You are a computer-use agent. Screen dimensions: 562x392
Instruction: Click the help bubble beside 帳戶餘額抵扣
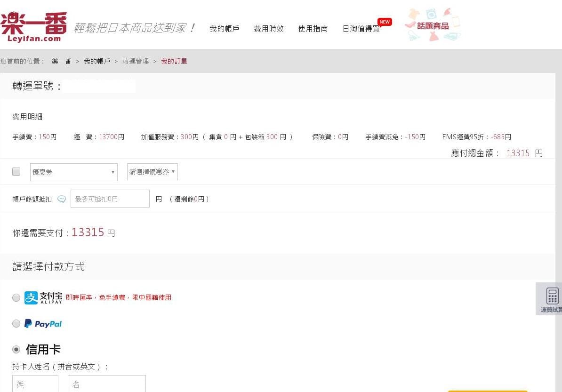pos(61,199)
